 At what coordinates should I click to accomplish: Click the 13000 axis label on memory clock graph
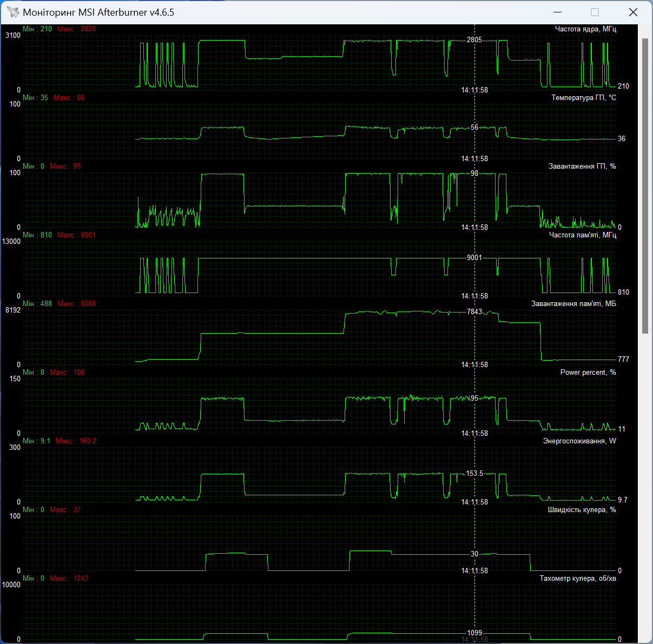pos(11,241)
